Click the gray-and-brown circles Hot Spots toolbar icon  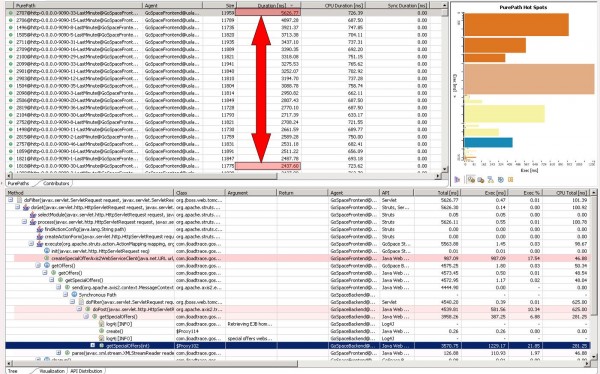tap(481, 180)
